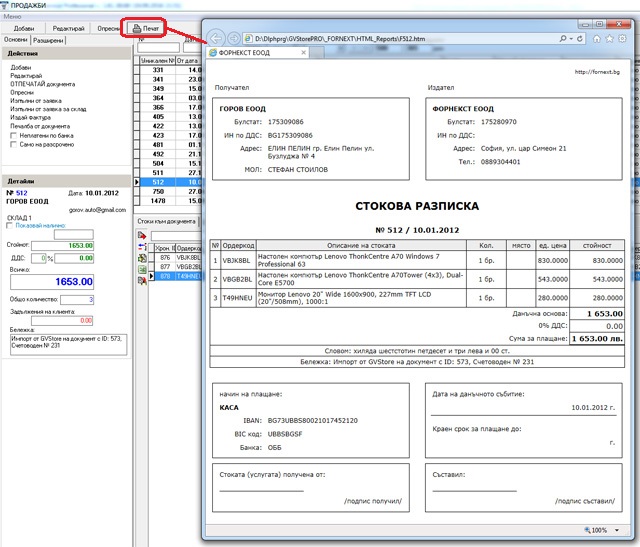Click the Общо количество field
Image resolution: width=640 pixels, height=547 pixels.
point(77,300)
